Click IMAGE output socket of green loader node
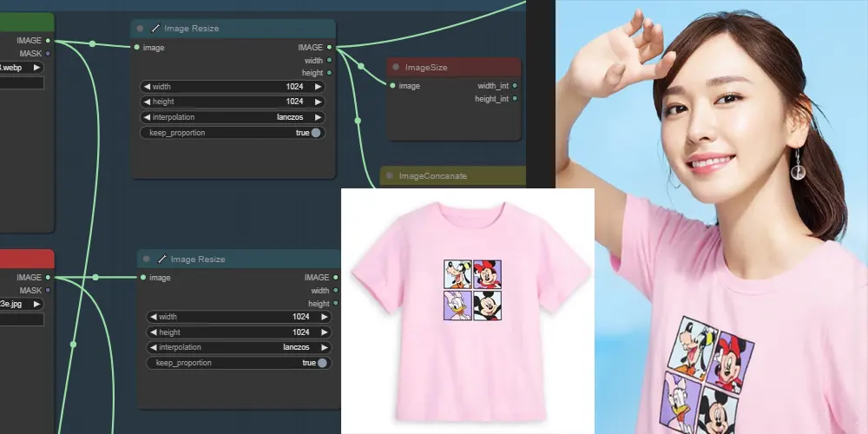This screenshot has width=868, height=434. [x=48, y=41]
